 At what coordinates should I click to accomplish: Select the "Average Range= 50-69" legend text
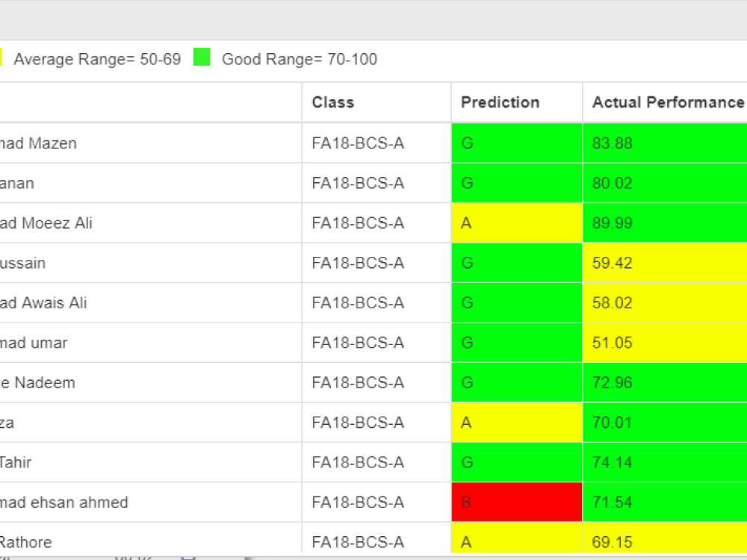(97, 59)
